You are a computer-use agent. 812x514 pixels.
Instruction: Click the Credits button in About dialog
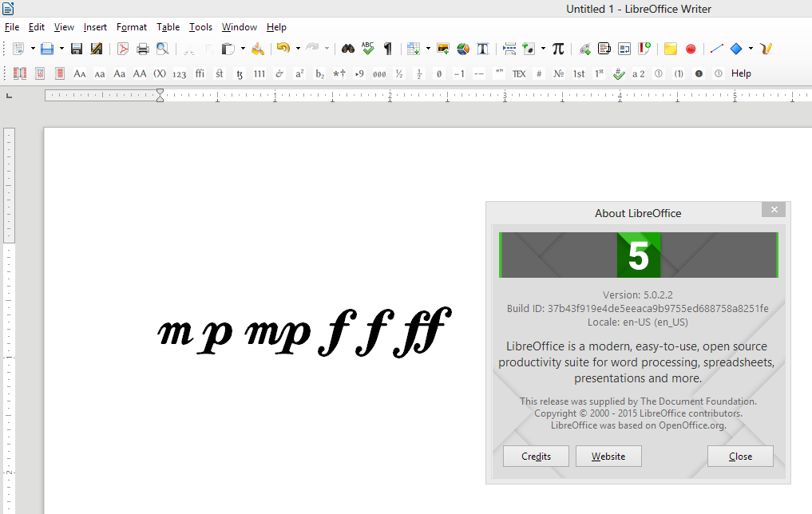pos(536,456)
